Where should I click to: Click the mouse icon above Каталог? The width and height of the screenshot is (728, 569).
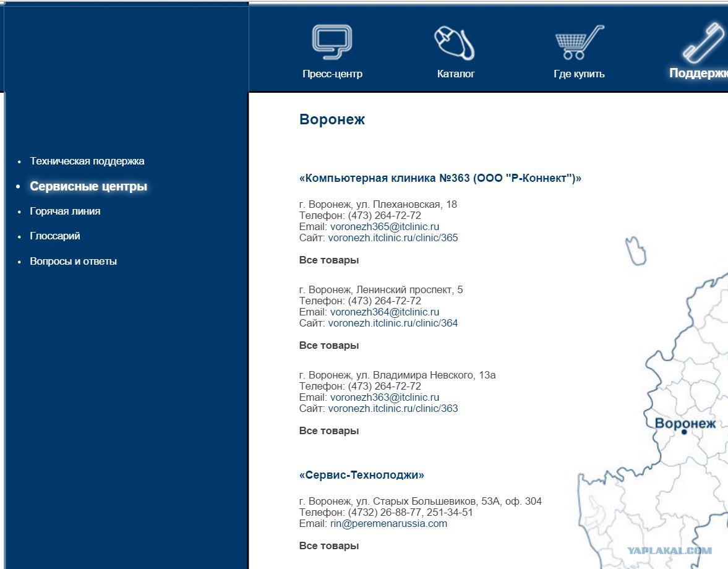click(x=455, y=43)
